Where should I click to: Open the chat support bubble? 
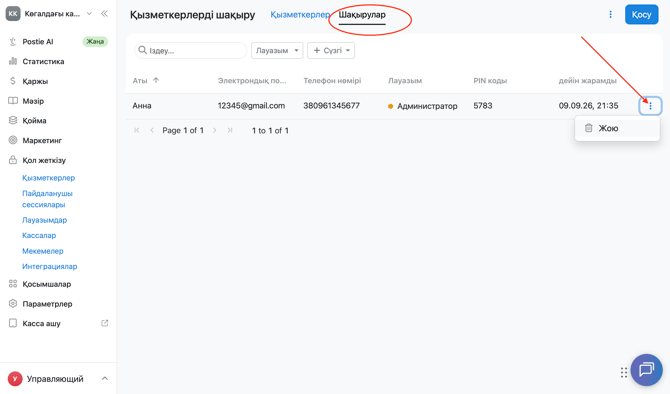646,370
